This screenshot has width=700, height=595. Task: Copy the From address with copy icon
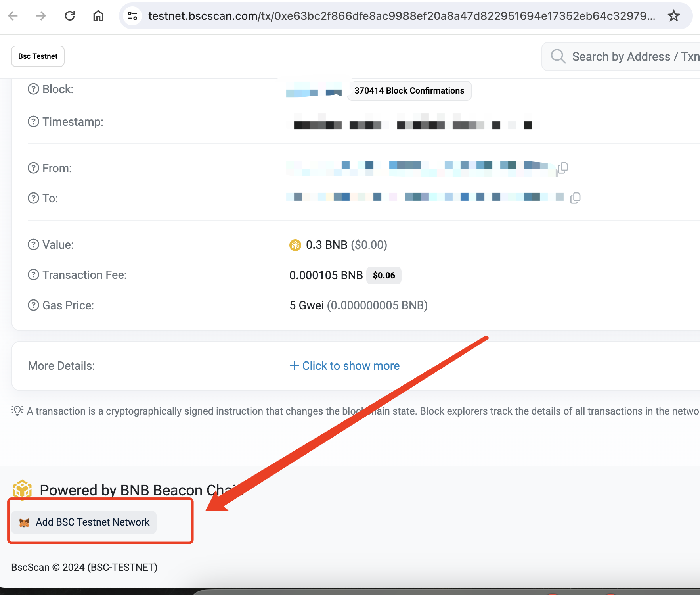tap(562, 168)
